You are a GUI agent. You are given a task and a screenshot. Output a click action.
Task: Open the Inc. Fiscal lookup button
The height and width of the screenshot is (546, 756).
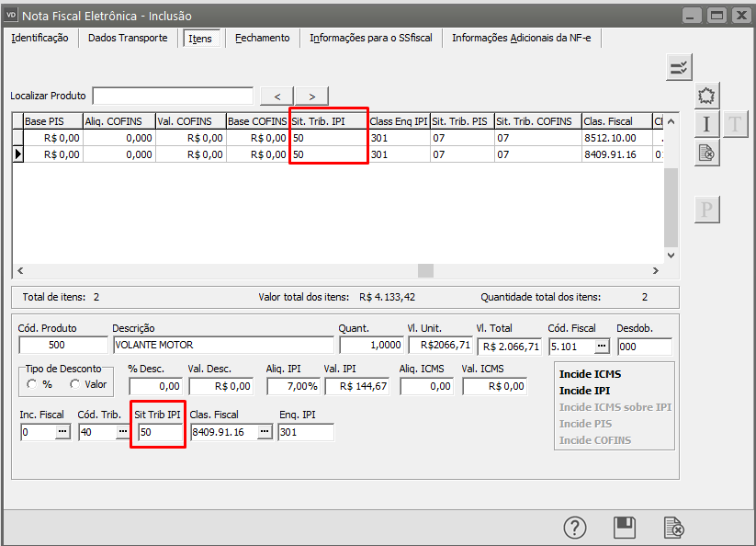coord(62,432)
